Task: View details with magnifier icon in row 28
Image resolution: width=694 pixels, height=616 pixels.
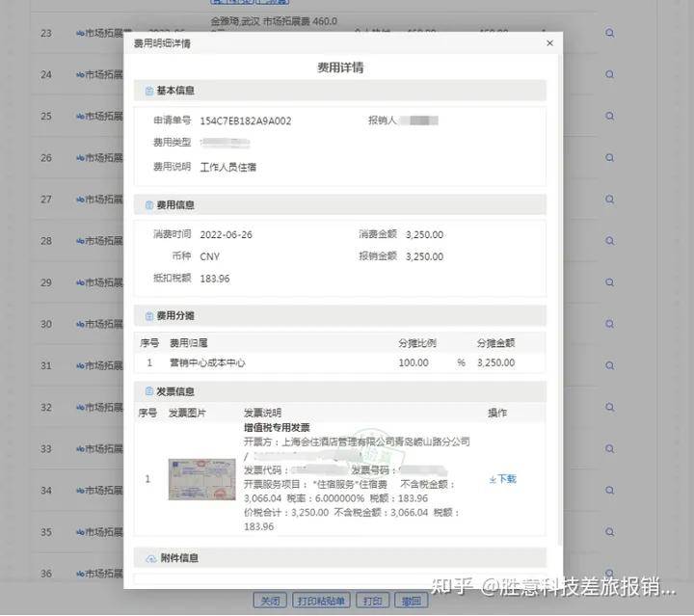Action: click(x=609, y=241)
